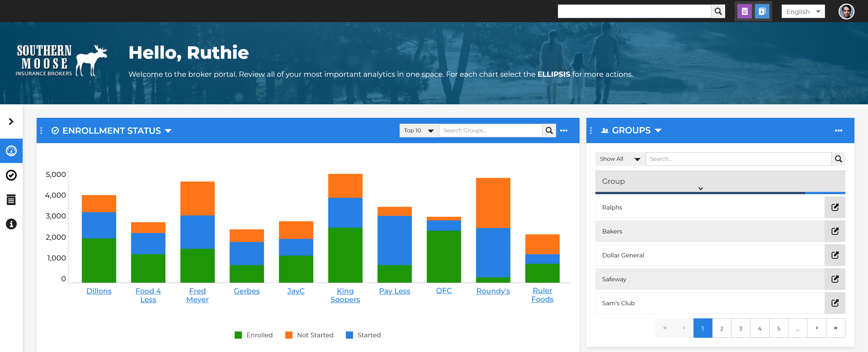Go to the previous groups page
Screen dimensions: 868x352
(x=684, y=328)
